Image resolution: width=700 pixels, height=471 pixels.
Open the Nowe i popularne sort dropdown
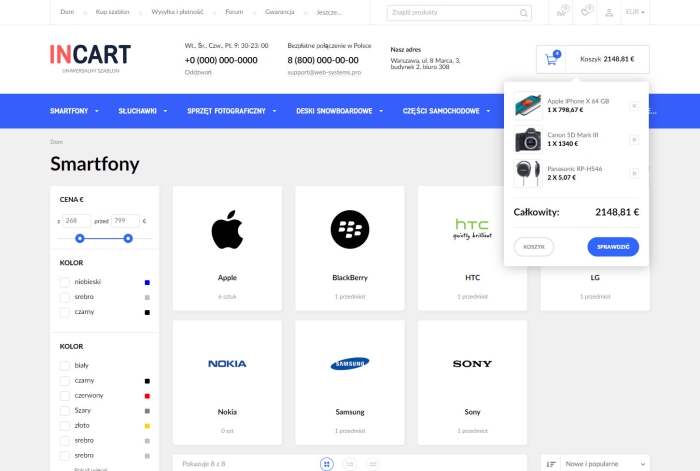(x=605, y=464)
